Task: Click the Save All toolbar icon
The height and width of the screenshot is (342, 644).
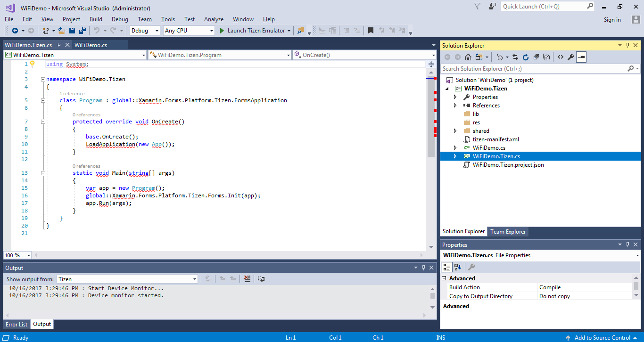Action: [x=82, y=31]
